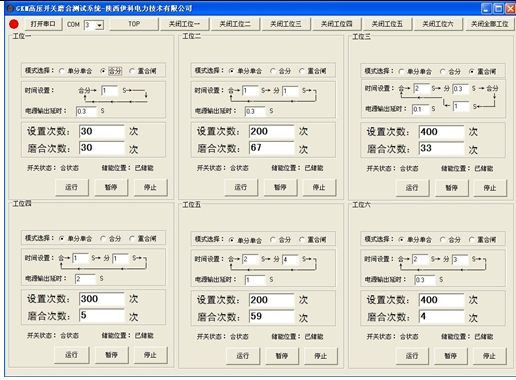The width and height of the screenshot is (516, 380).
Task: Click 运行 button in 工位四
Action: pos(71,355)
